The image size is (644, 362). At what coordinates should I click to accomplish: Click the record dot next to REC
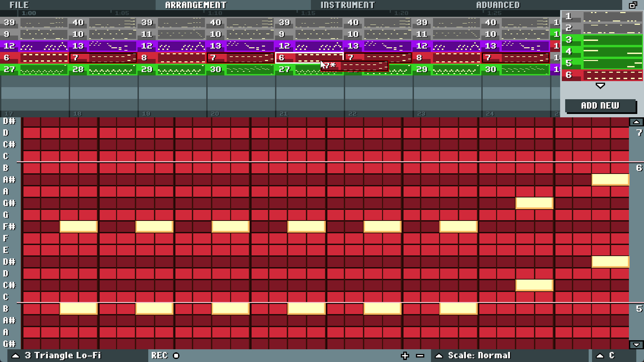[176, 356]
